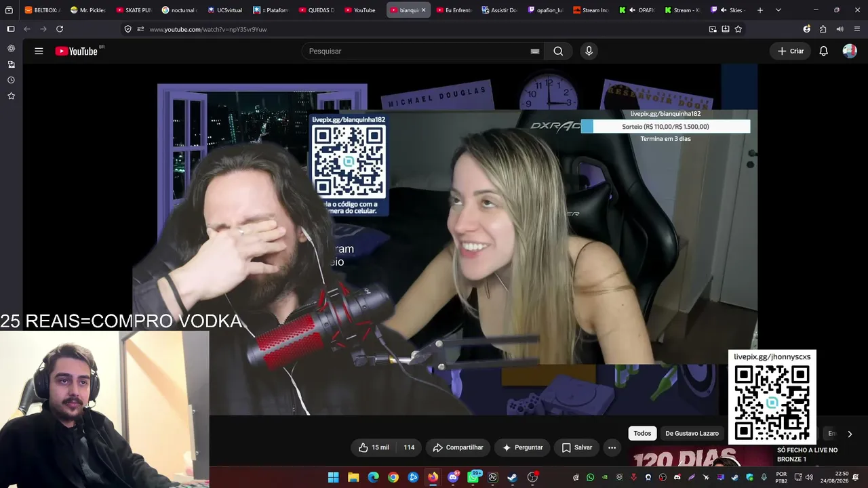Open more actions three-dot menu
The width and height of the screenshot is (868, 488).
pyautogui.click(x=612, y=447)
